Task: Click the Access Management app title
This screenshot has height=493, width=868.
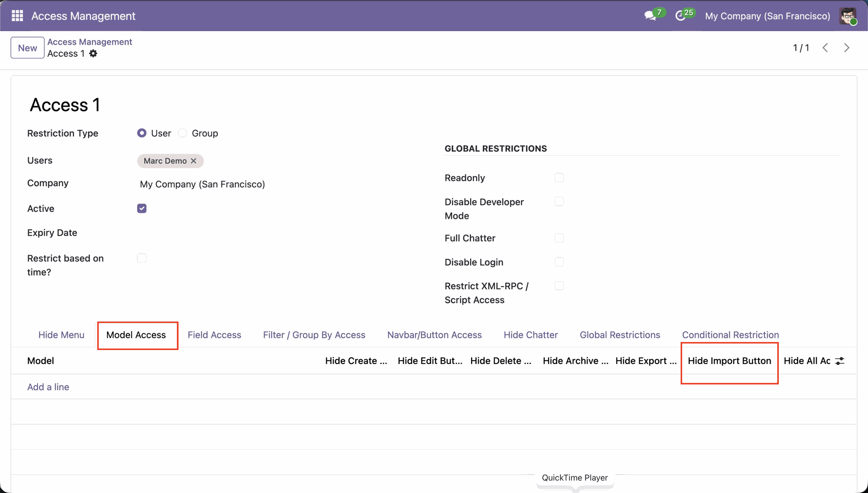Action: 83,16
